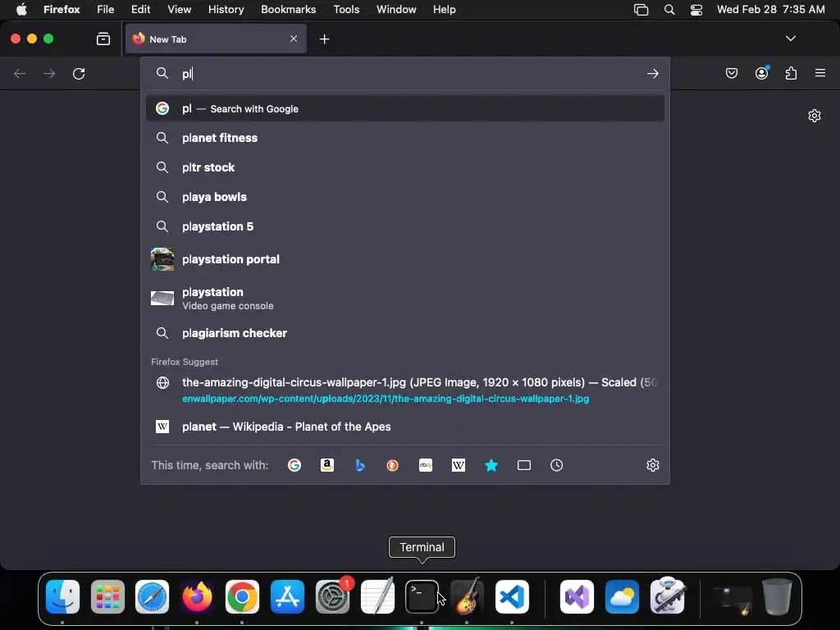840x630 pixels.
Task: Open the Bookmarks menu
Action: click(x=288, y=9)
